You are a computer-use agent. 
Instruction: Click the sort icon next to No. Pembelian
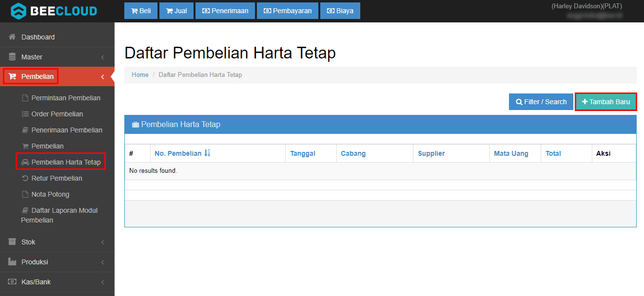pyautogui.click(x=207, y=153)
